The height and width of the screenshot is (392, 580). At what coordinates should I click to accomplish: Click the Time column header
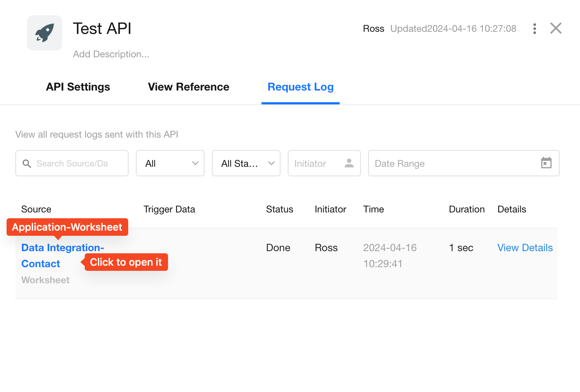pos(373,209)
